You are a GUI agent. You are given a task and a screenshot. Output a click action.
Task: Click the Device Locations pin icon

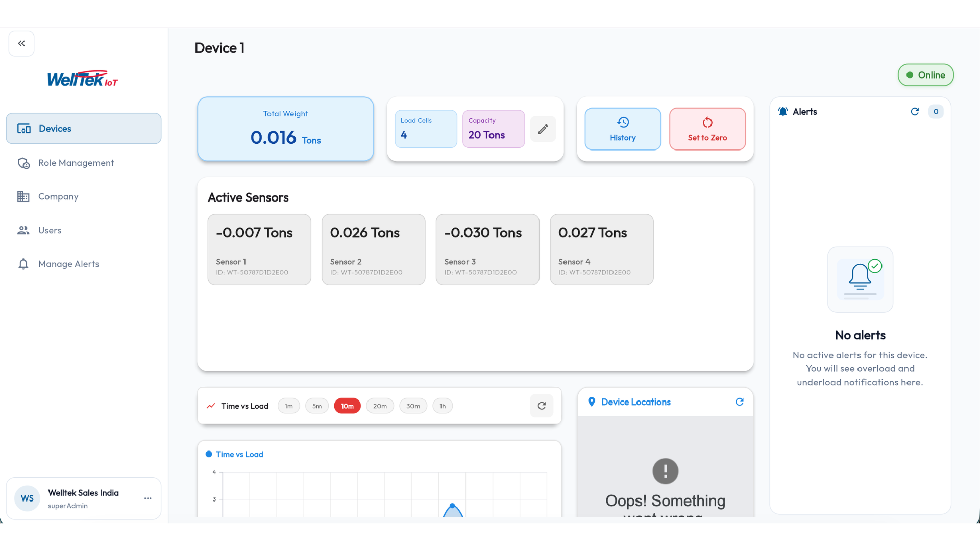(x=592, y=402)
